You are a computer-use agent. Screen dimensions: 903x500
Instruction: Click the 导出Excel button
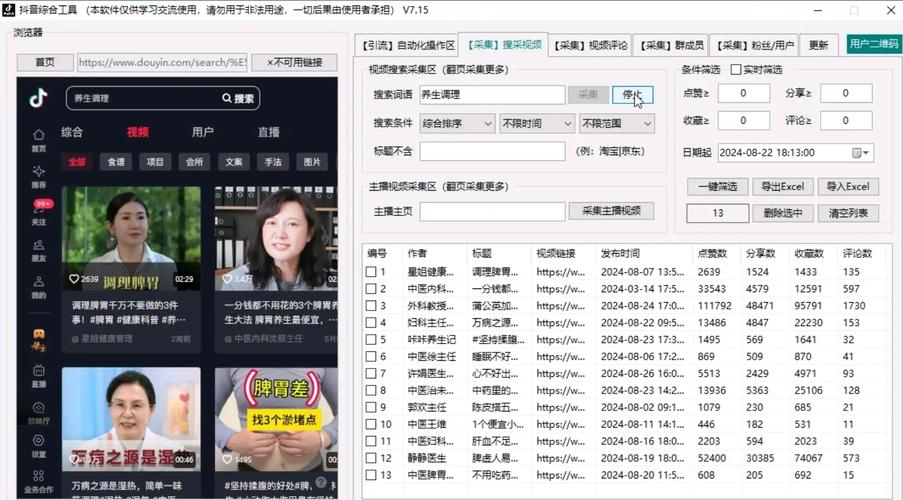click(x=783, y=187)
